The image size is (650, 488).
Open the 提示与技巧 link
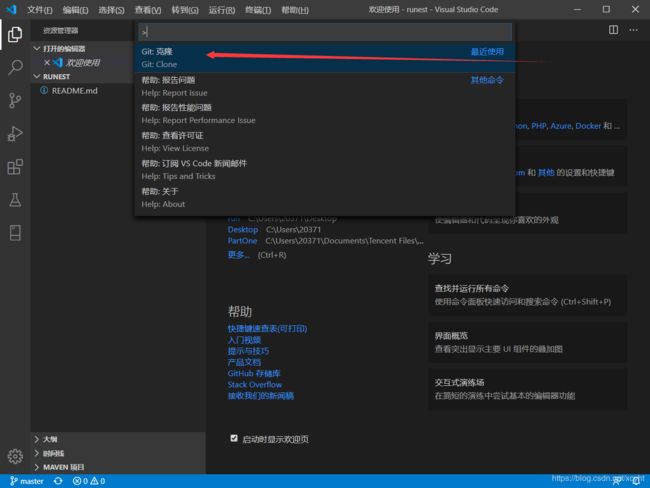click(x=248, y=351)
